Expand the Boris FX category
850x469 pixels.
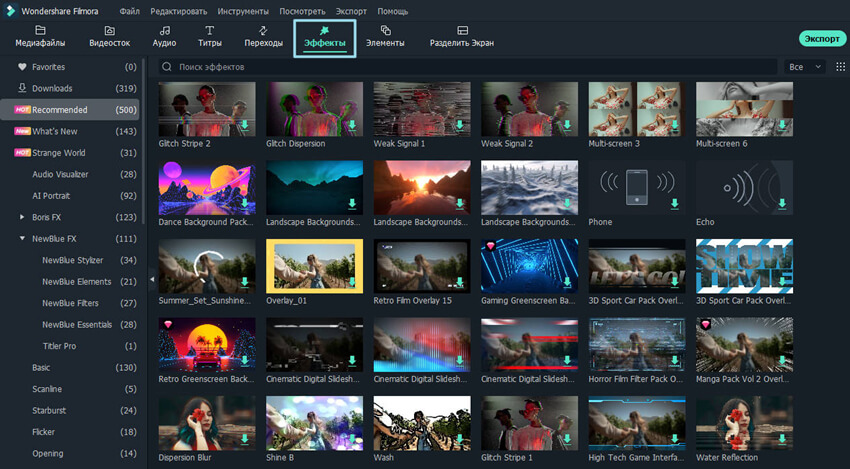(22, 217)
